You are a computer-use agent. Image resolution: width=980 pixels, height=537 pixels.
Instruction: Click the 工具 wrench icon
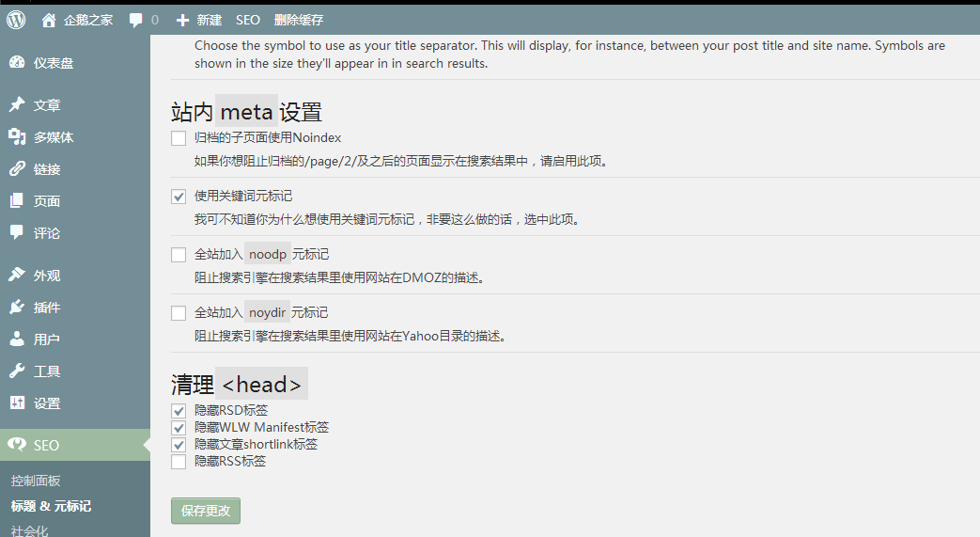click(x=17, y=371)
